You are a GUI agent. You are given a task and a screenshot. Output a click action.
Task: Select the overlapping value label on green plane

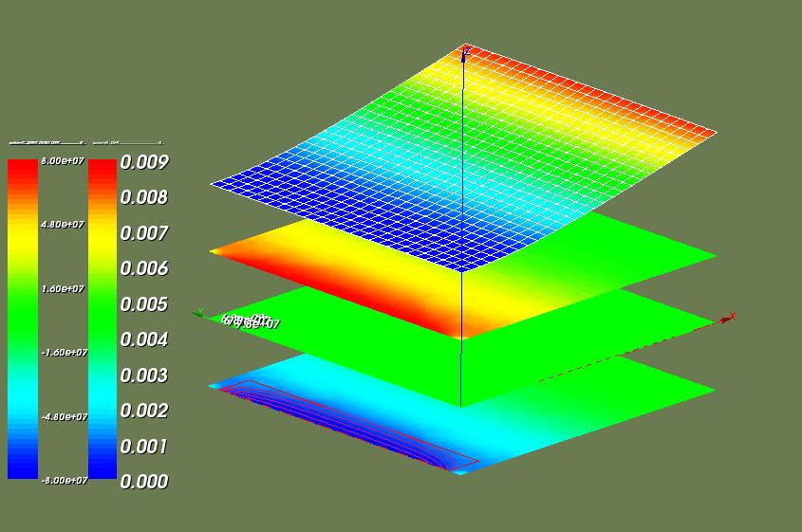click(251, 321)
